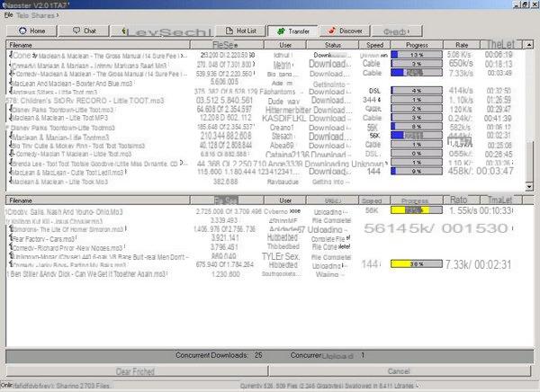
Task: Open the Discover tab
Action: 345,31
